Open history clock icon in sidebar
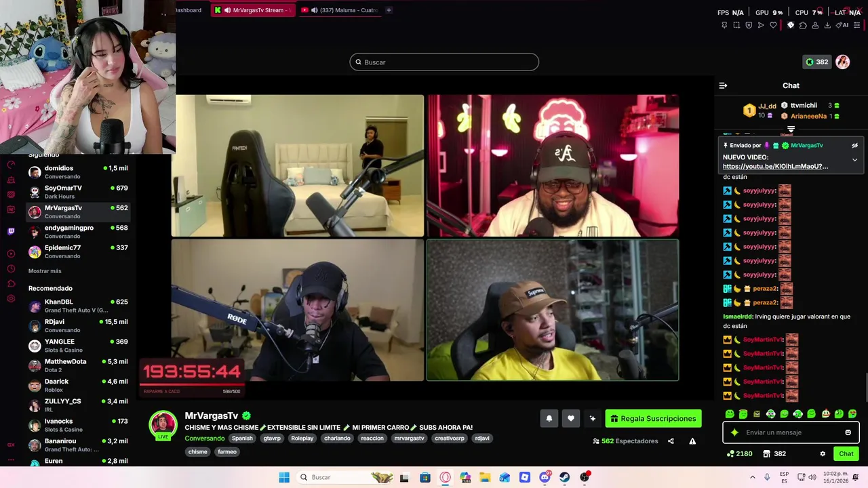 tap(11, 268)
